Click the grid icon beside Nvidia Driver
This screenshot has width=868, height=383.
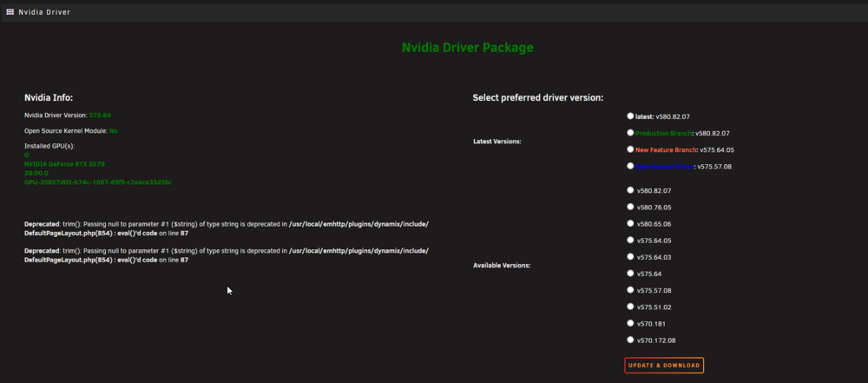pyautogui.click(x=10, y=11)
